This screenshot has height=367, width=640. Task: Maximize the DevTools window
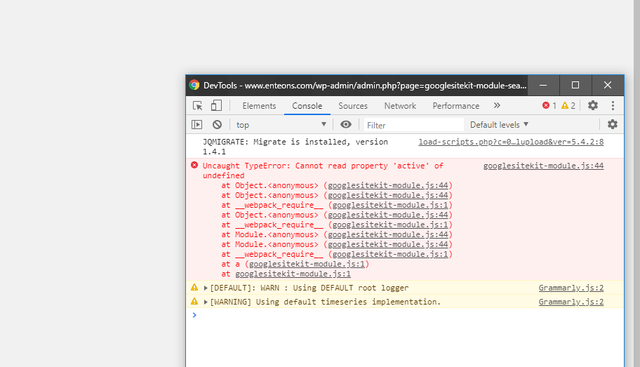tap(575, 85)
